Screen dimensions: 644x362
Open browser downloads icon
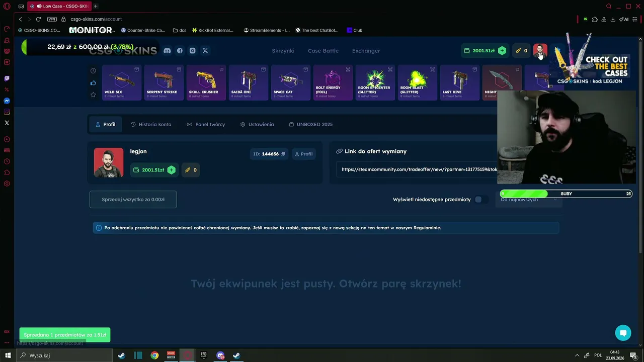pyautogui.click(x=613, y=19)
